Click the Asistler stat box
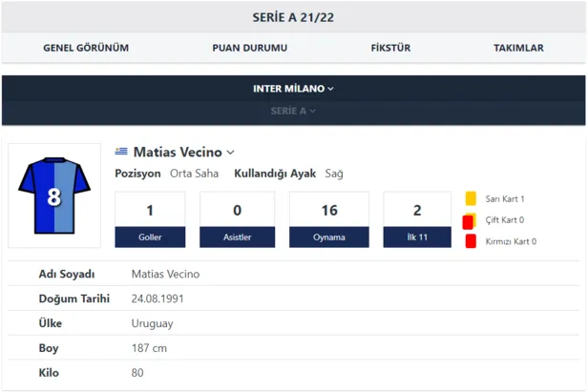 237,219
